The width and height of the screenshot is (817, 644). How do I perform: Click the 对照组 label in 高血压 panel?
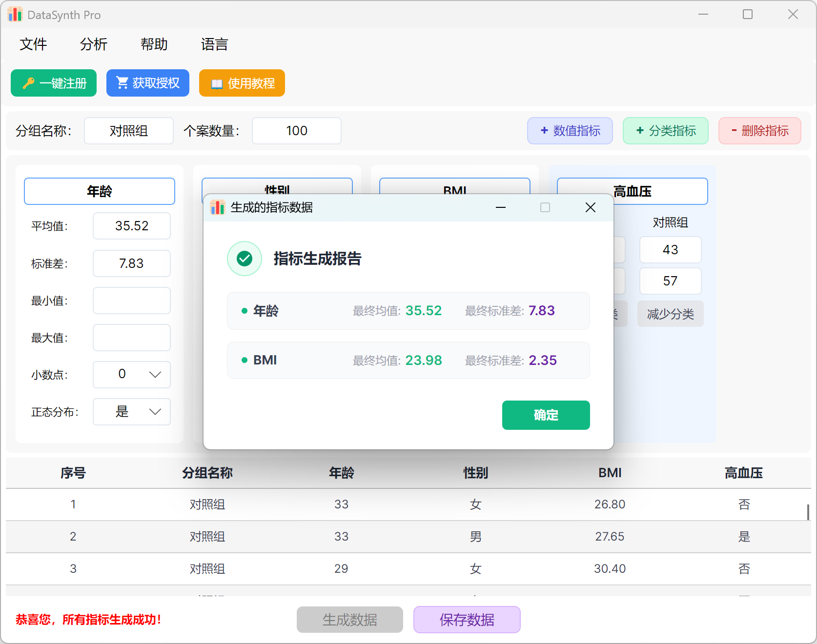click(671, 222)
